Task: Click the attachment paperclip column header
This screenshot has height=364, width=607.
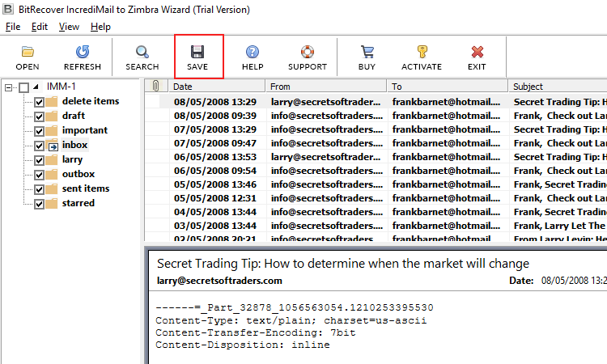Action: pos(155,86)
